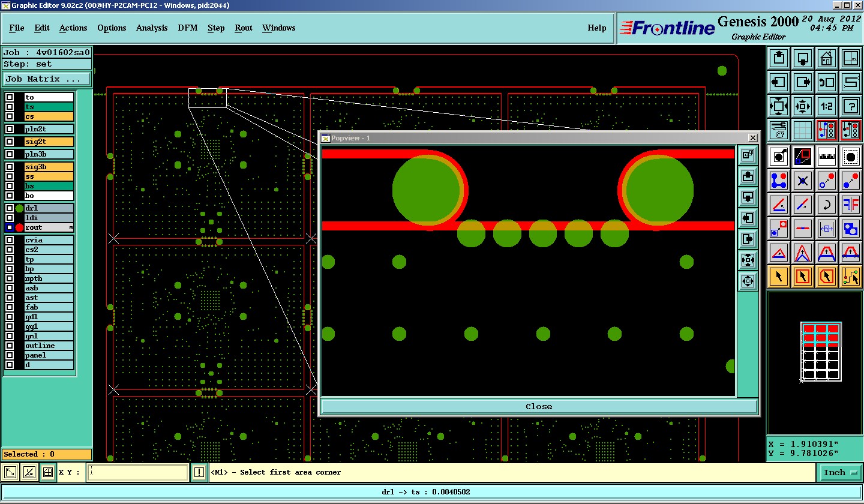Toggle checkbox for layer drl

pos(10,208)
